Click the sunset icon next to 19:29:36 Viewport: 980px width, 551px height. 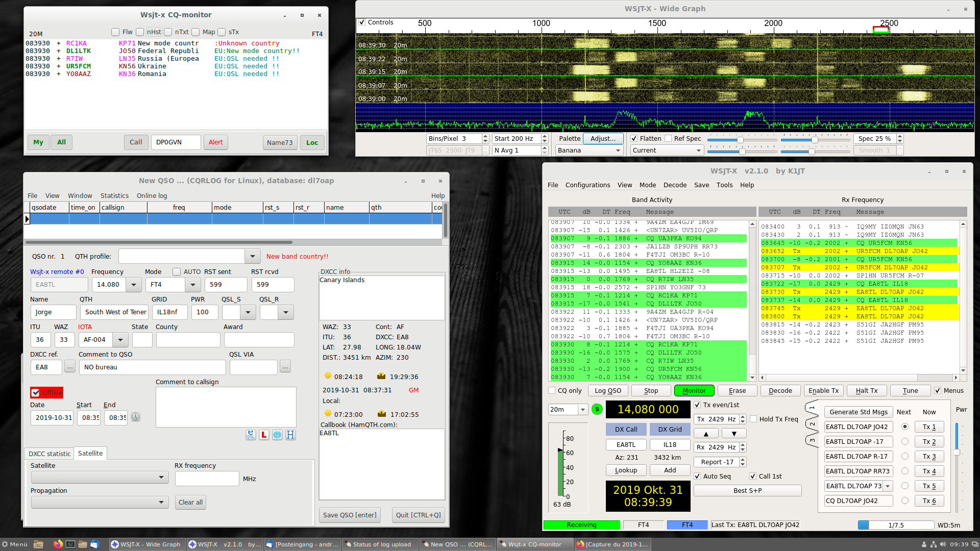381,376
